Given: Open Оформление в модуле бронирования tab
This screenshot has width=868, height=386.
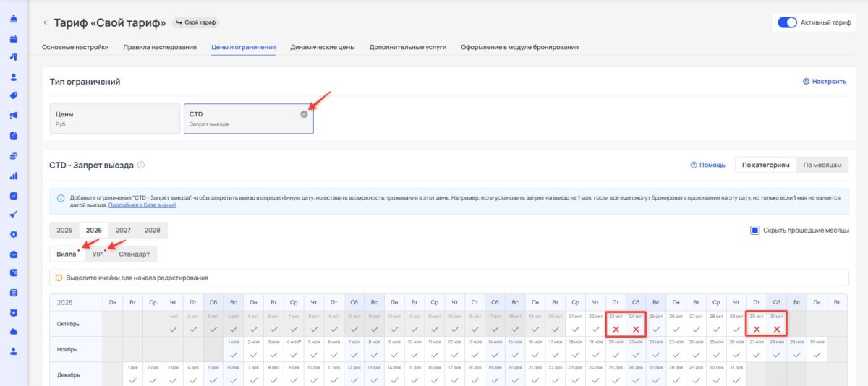Looking at the screenshot, I should (x=519, y=47).
